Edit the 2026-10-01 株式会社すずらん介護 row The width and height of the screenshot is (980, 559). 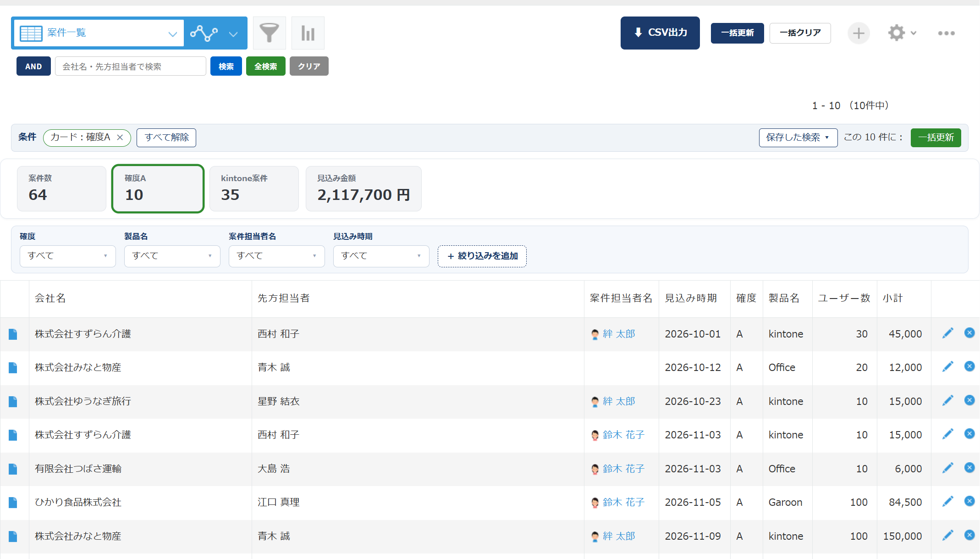pyautogui.click(x=948, y=333)
